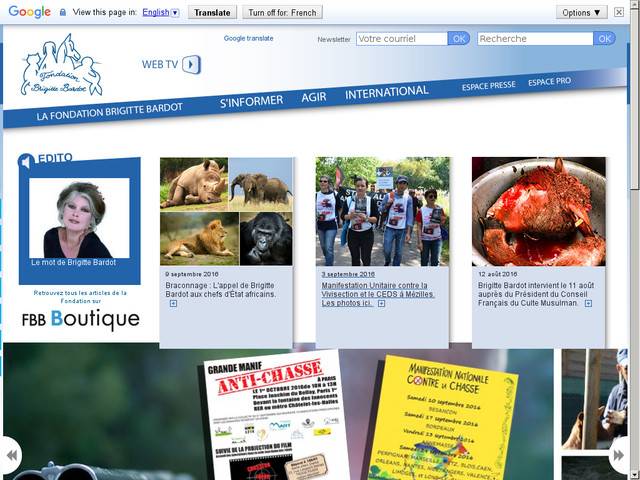Open the Options dropdown menu
640x480 pixels.
pos(581,12)
